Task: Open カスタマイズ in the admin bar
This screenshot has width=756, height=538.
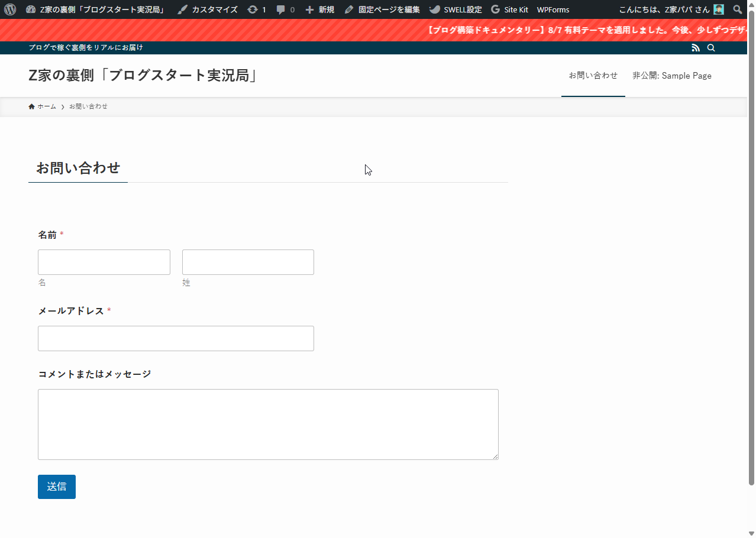Action: (x=208, y=9)
